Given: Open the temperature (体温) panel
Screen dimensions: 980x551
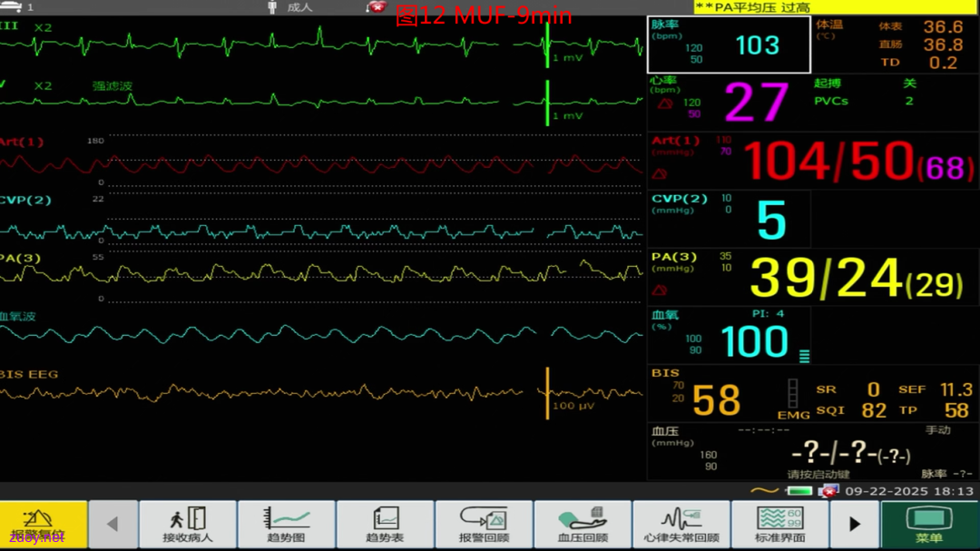Looking at the screenshot, I should [x=895, y=44].
